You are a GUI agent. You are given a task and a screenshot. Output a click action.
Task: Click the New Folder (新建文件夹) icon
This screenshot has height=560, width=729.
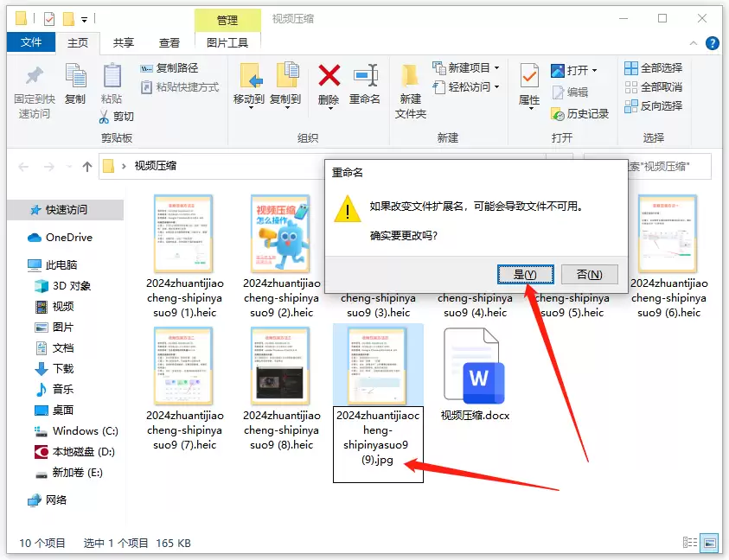click(x=410, y=76)
